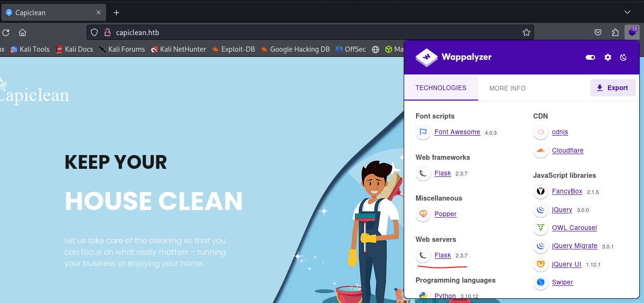
Task: Open Wappalyzer settings gear
Action: [x=608, y=57]
